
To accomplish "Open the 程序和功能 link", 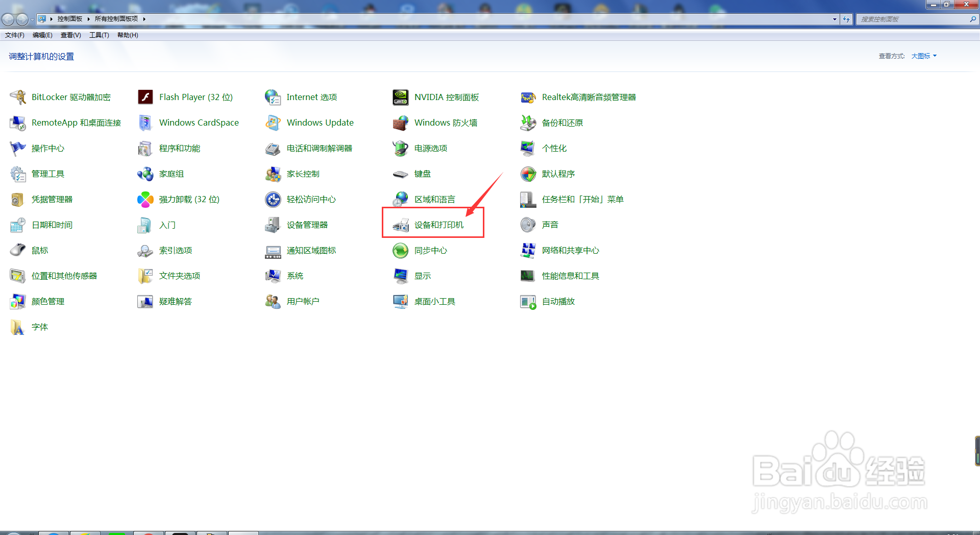I will 180,149.
